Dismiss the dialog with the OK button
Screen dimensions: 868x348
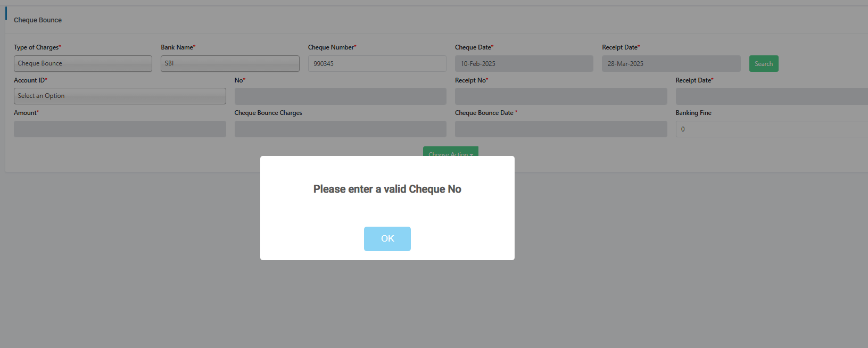point(387,238)
